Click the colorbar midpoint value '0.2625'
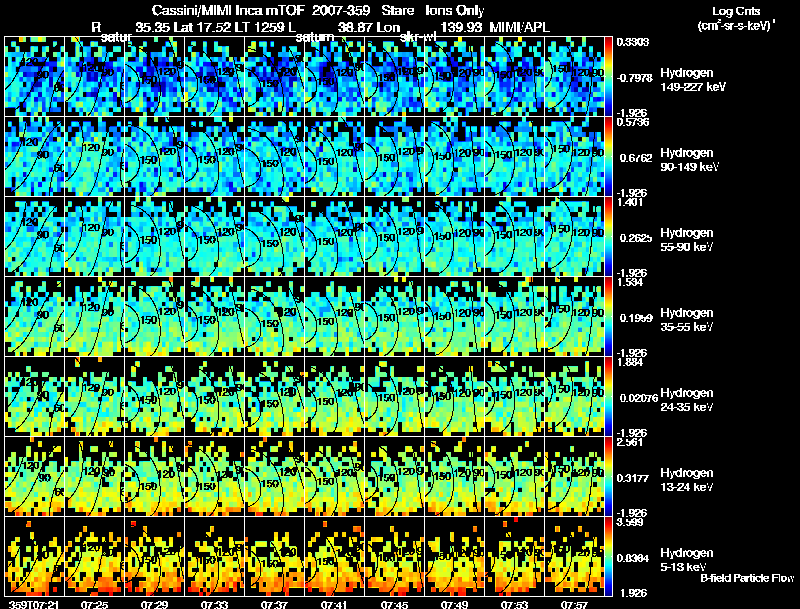The image size is (800, 609). 636,238
